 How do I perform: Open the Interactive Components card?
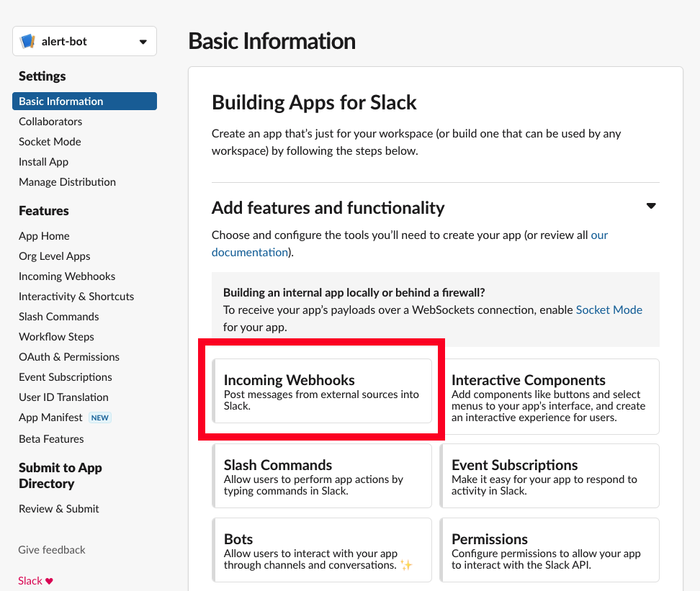549,397
